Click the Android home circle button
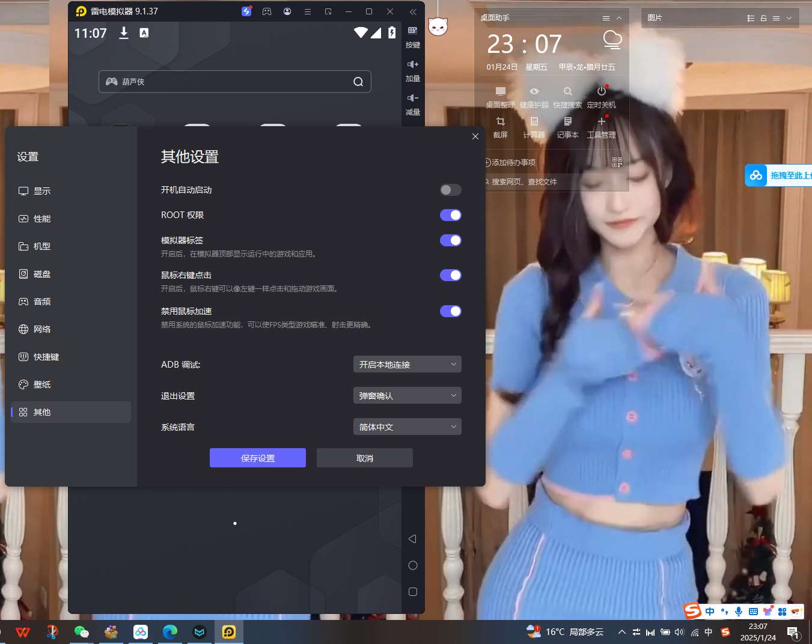The height and width of the screenshot is (644, 812). pyautogui.click(x=412, y=565)
